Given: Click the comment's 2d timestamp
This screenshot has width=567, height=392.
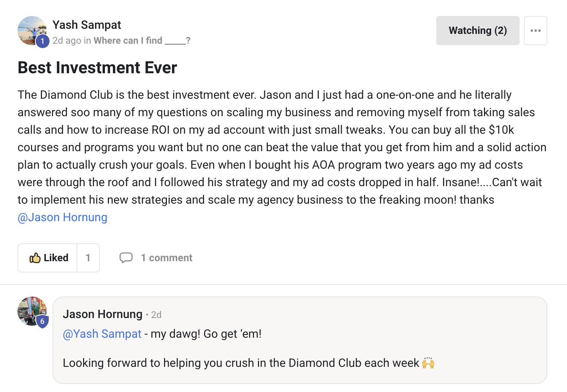Looking at the screenshot, I should click(x=156, y=315).
